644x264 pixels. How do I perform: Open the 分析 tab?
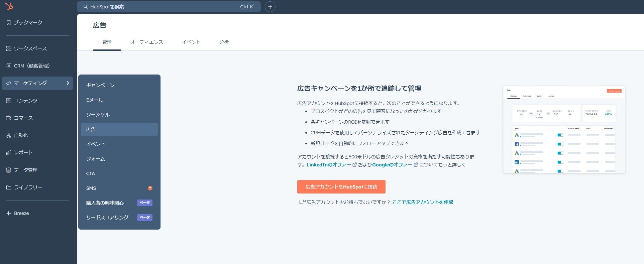[224, 42]
